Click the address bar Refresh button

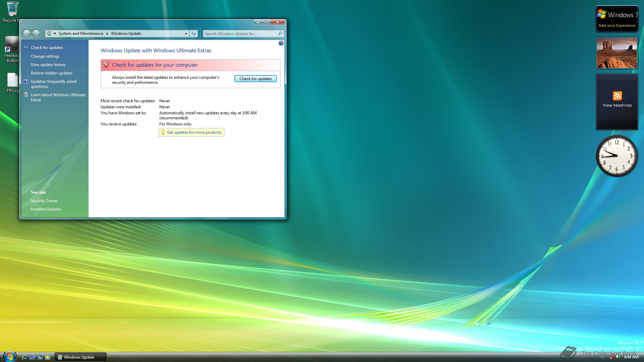(194, 34)
